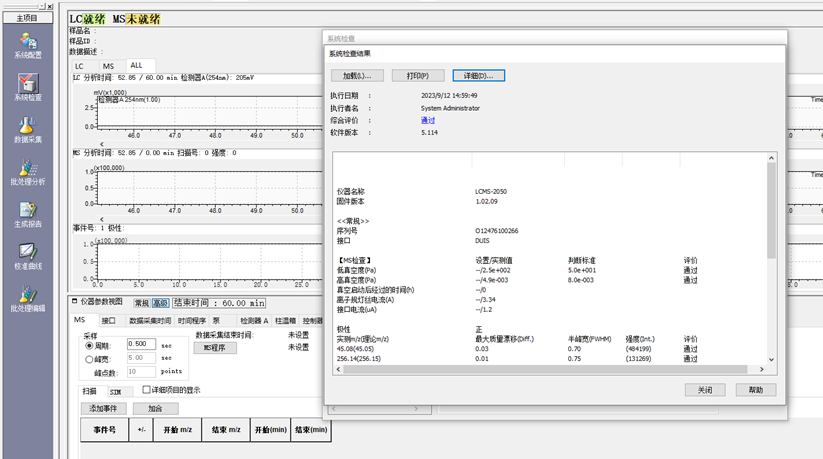Click vertical scrollbar thumb in results
The image size is (823, 459).
[771, 210]
